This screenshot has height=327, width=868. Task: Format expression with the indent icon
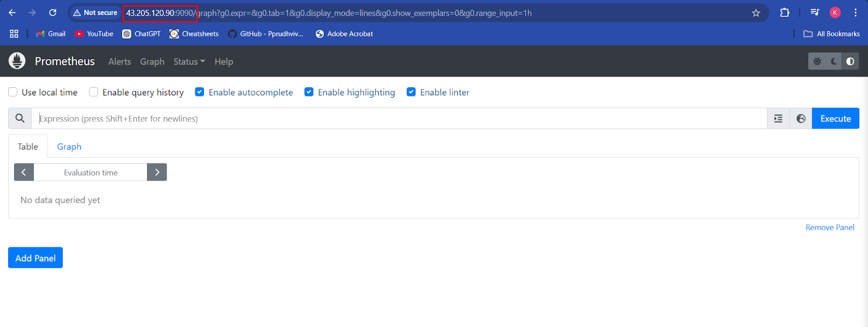click(778, 118)
